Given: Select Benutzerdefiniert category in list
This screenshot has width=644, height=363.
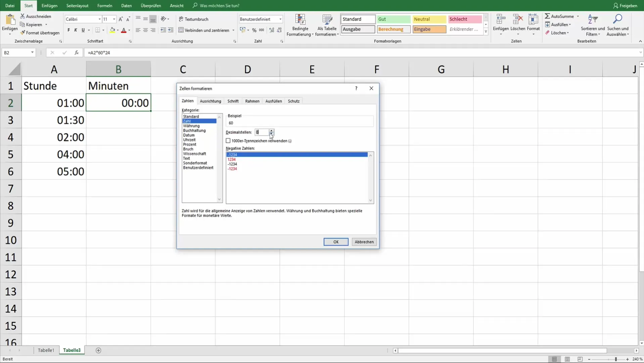Looking at the screenshot, I should [x=198, y=168].
